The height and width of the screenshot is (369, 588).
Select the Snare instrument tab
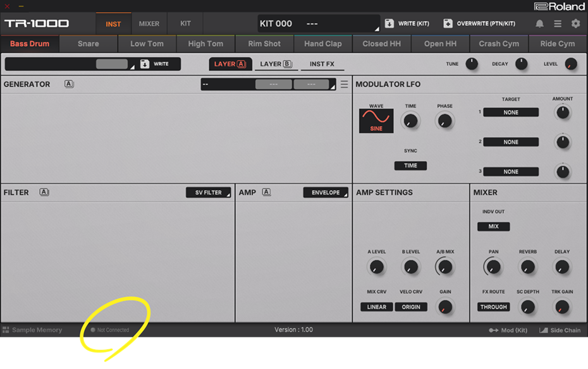[89, 44]
